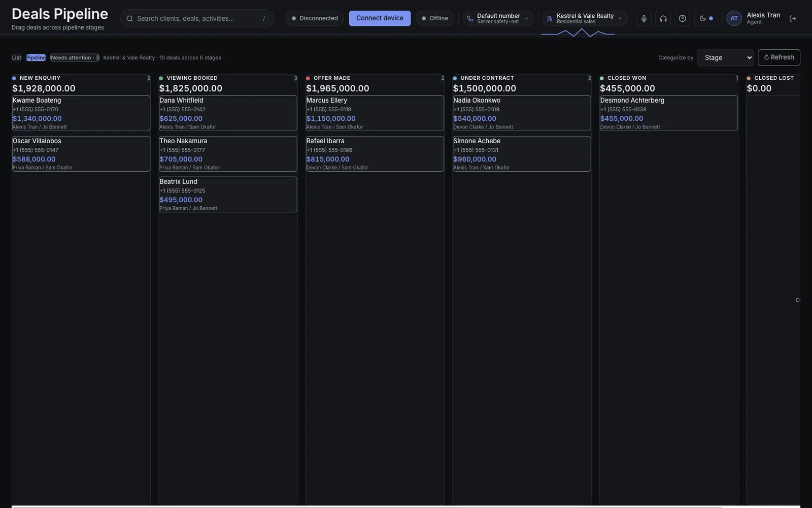Click the building icon for Kestrel & Vale Realty
The height and width of the screenshot is (508, 812).
(550, 18)
